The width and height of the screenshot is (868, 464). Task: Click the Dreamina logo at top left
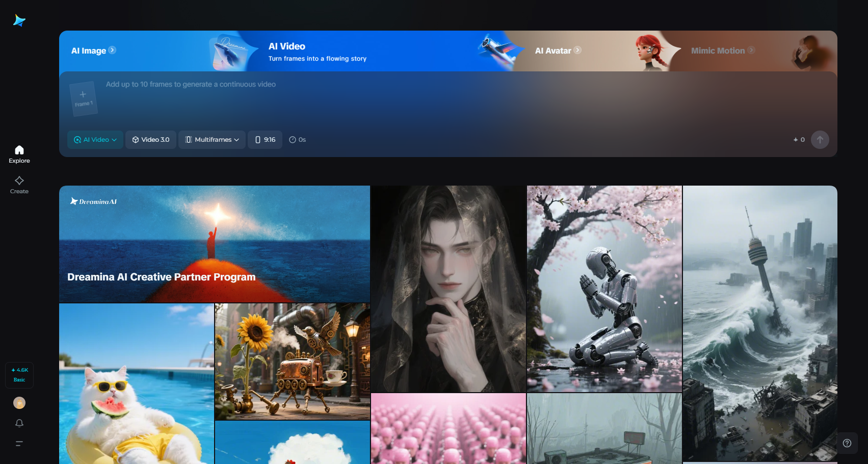[19, 20]
